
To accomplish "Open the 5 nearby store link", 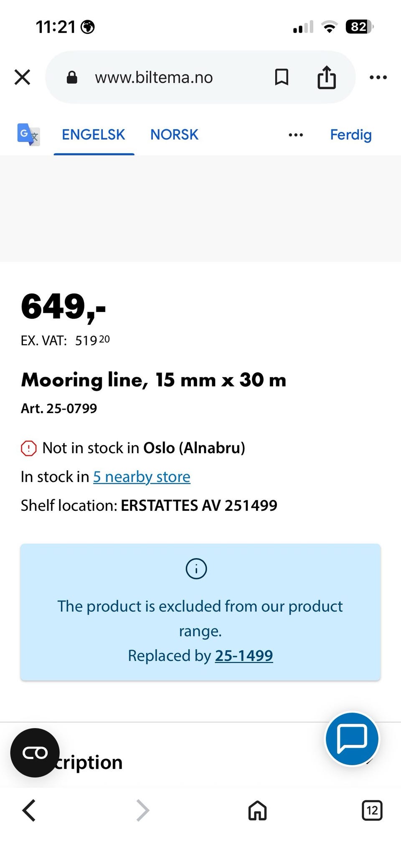I will click(142, 477).
